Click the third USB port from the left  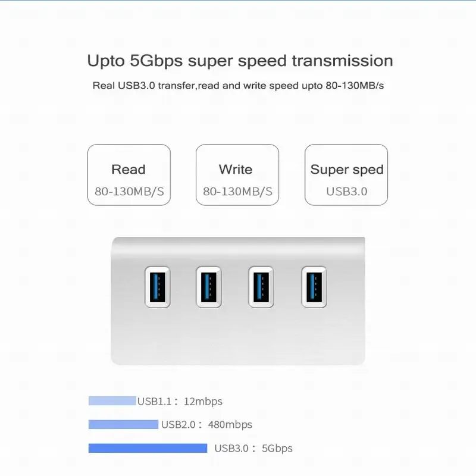click(261, 287)
